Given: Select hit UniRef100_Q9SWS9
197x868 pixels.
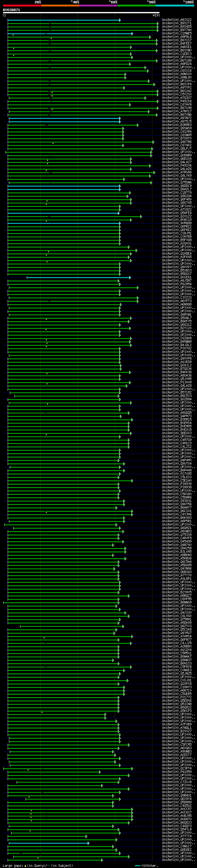Looking at the screenshot, I should [x=177, y=128].
